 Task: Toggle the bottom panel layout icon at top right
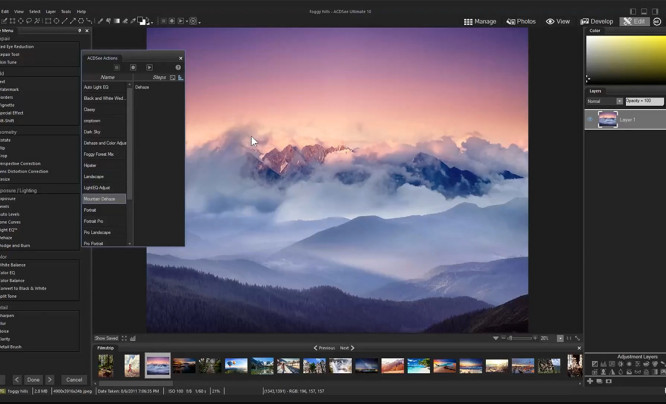pos(644,11)
